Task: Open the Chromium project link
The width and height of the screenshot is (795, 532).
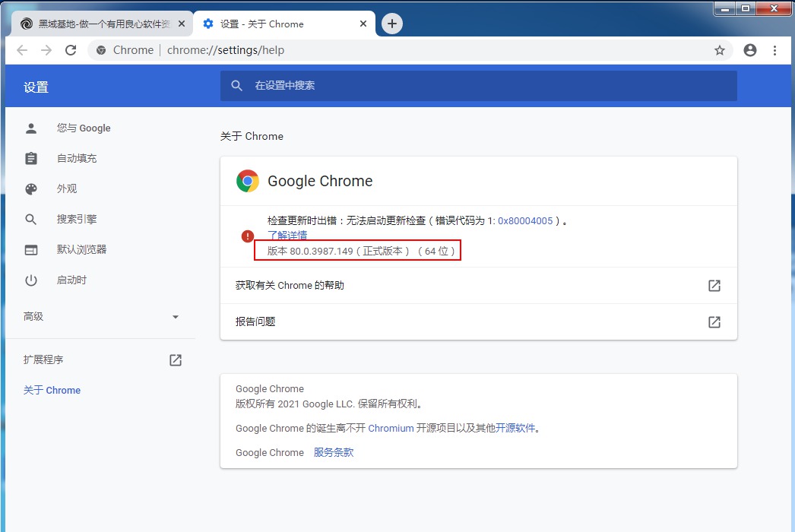Action: point(391,428)
